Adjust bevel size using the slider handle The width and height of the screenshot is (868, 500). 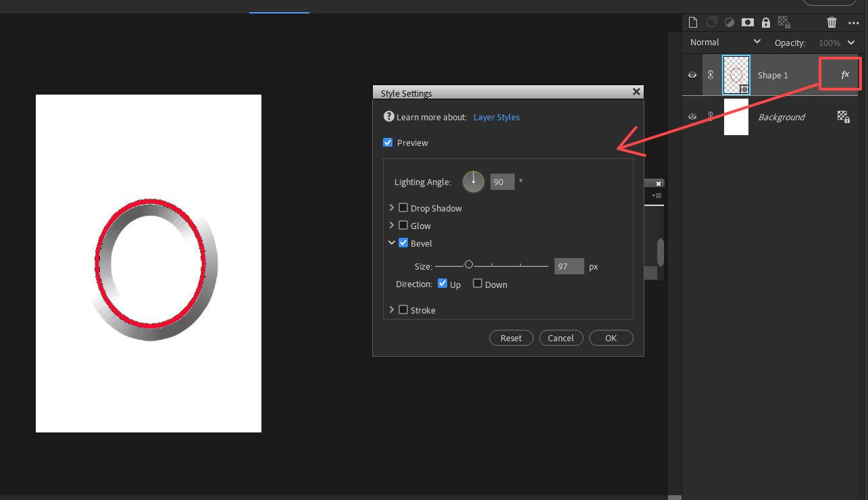[x=469, y=265]
